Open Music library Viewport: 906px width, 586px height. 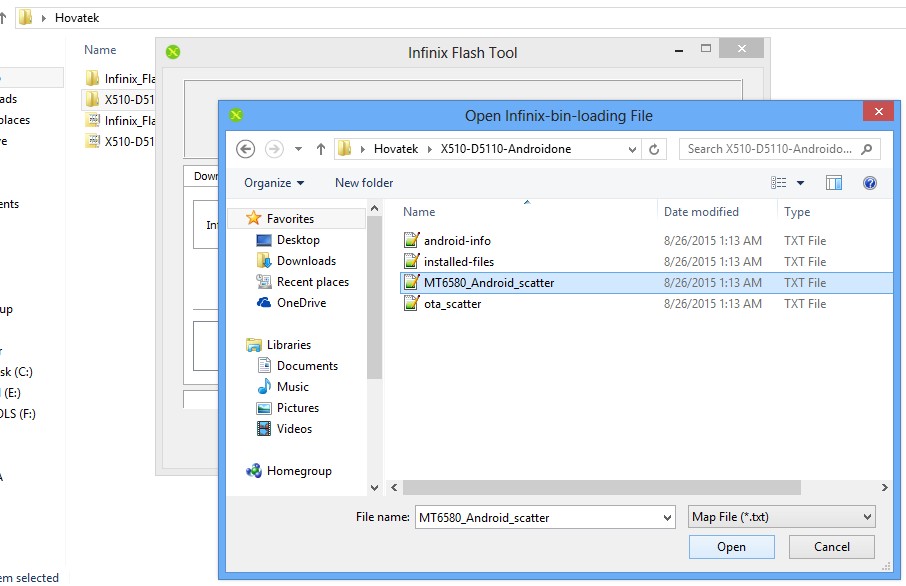(x=292, y=387)
